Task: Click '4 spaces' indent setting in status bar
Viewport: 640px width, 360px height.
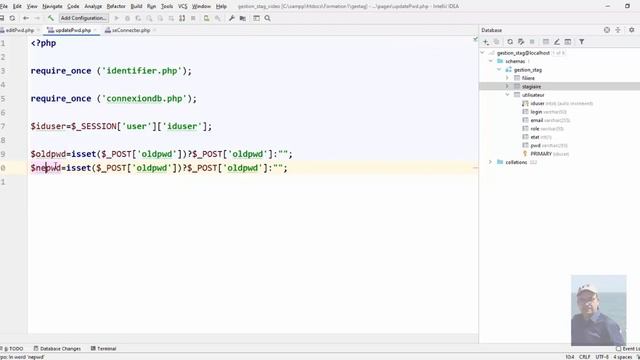Action: click(x=622, y=357)
